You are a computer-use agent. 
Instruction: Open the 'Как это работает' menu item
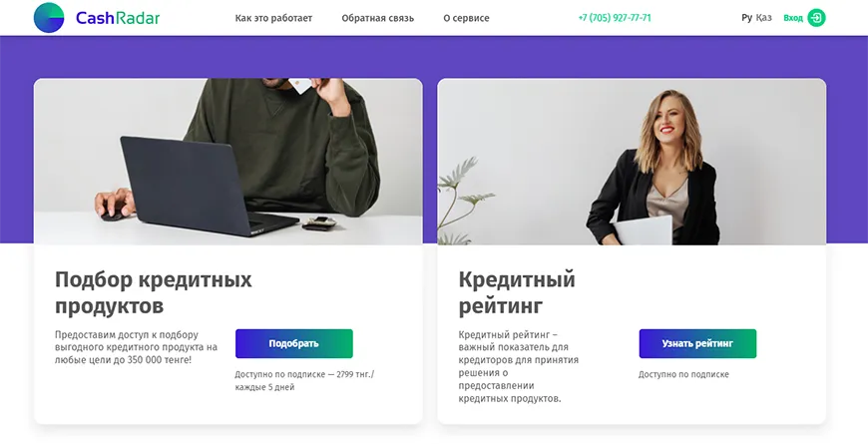(273, 18)
